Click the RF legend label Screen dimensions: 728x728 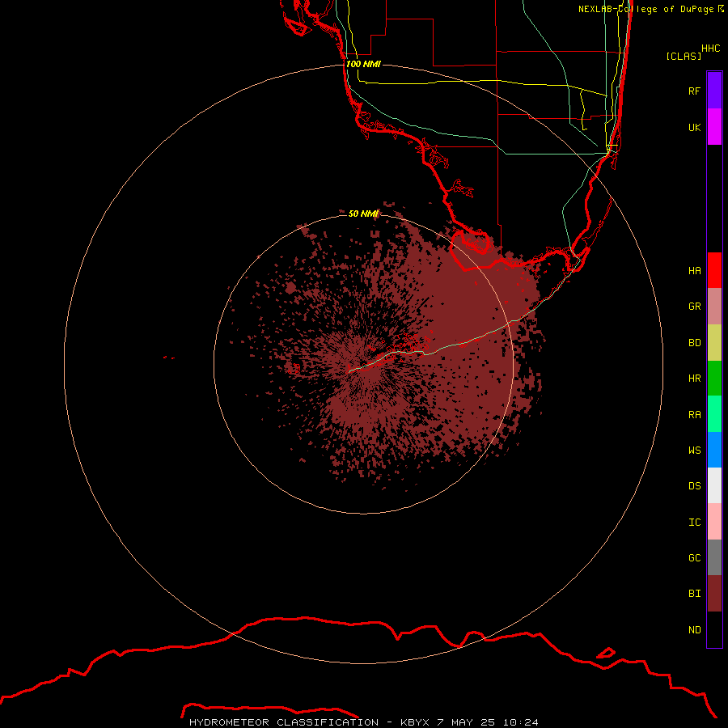point(694,91)
